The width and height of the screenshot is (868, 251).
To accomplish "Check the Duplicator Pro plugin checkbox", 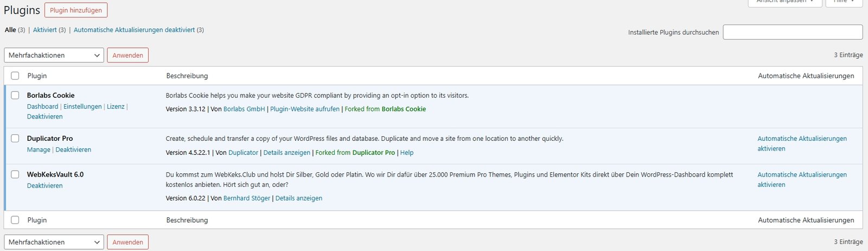I will point(15,139).
